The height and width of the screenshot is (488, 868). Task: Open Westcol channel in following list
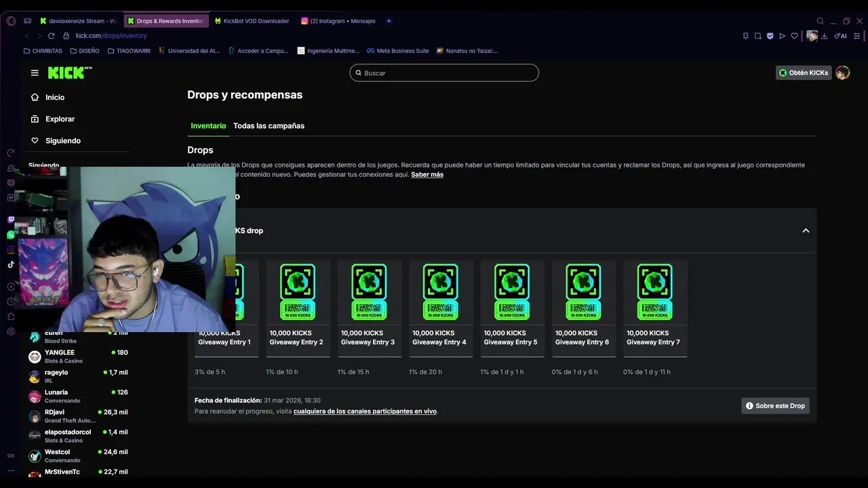click(x=78, y=456)
